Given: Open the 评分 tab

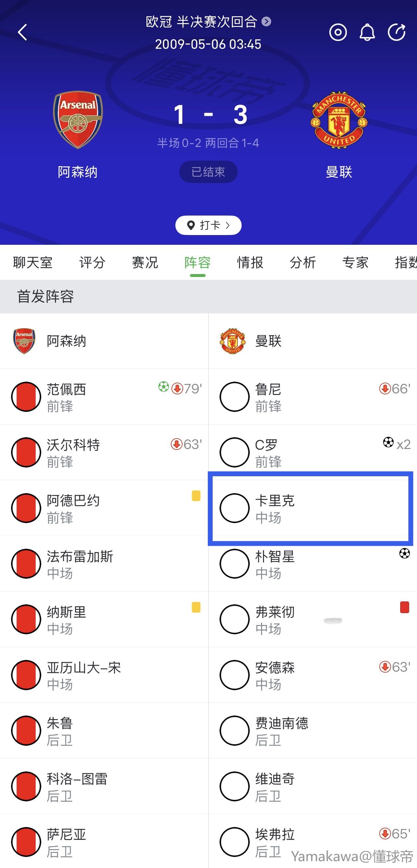Looking at the screenshot, I should point(92,262).
